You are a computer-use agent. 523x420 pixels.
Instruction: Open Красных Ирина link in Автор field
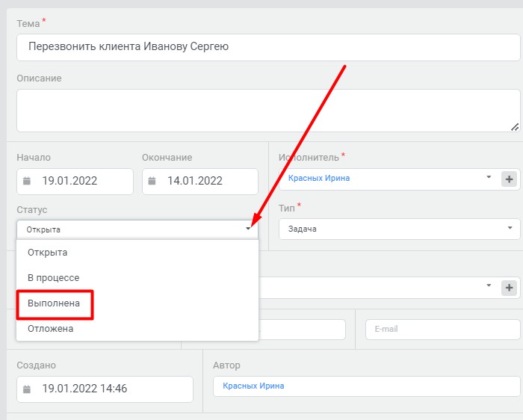pos(253,386)
